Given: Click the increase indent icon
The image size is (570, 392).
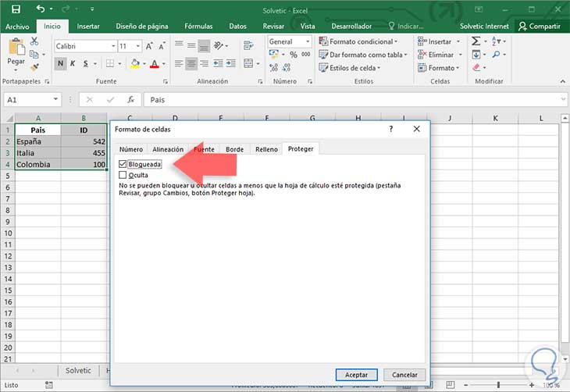Looking at the screenshot, I should click(x=231, y=63).
